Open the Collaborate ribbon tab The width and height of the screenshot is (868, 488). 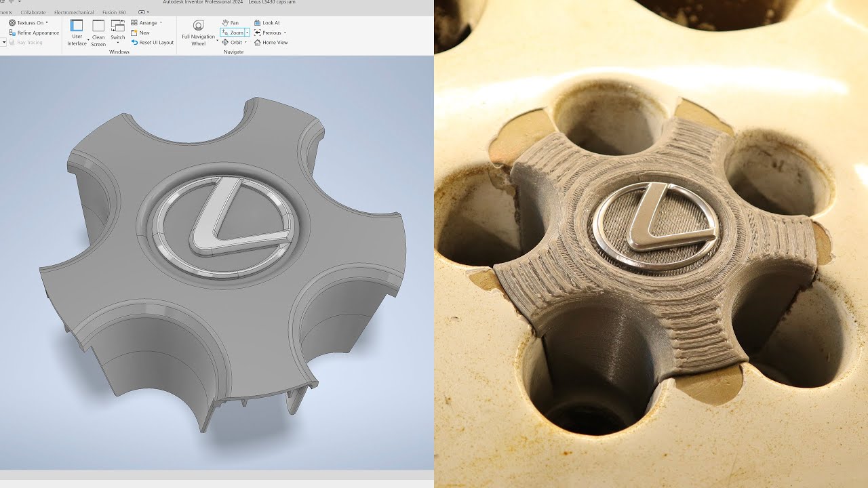click(33, 12)
